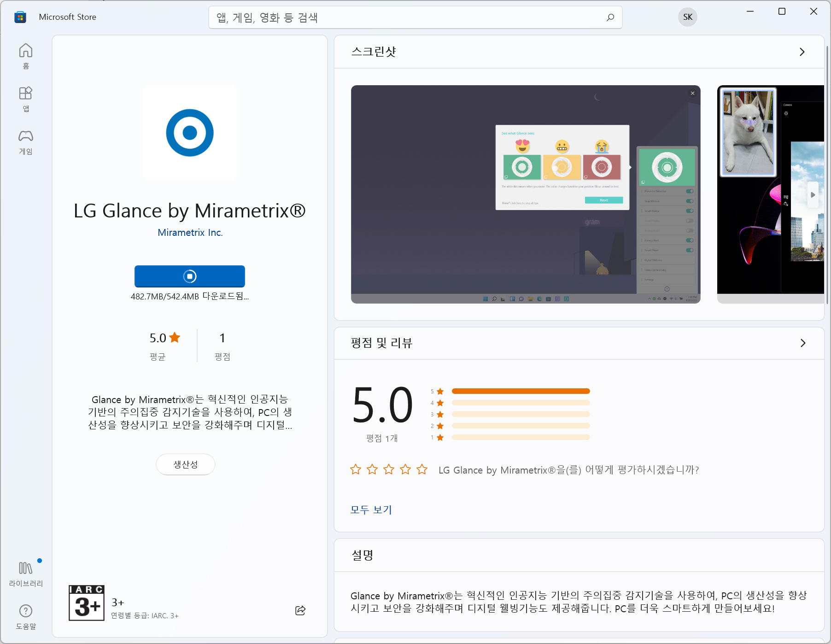Click the rating count '1 평점'

click(x=222, y=346)
